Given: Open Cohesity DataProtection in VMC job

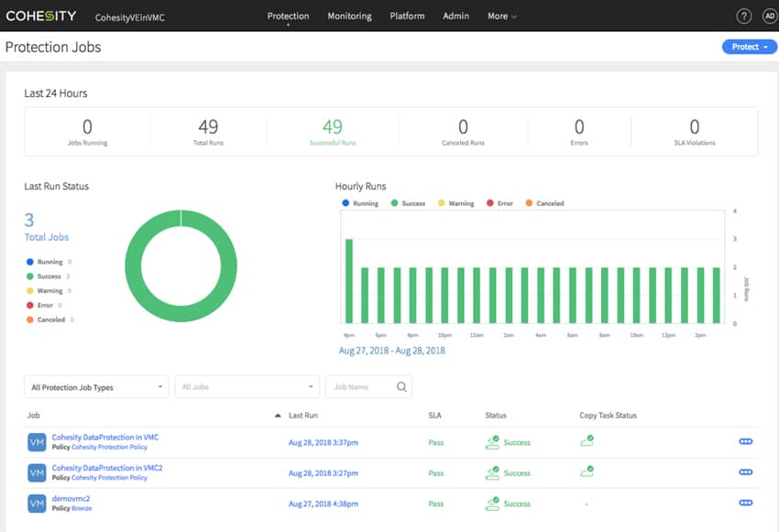Looking at the screenshot, I should pyautogui.click(x=105, y=437).
